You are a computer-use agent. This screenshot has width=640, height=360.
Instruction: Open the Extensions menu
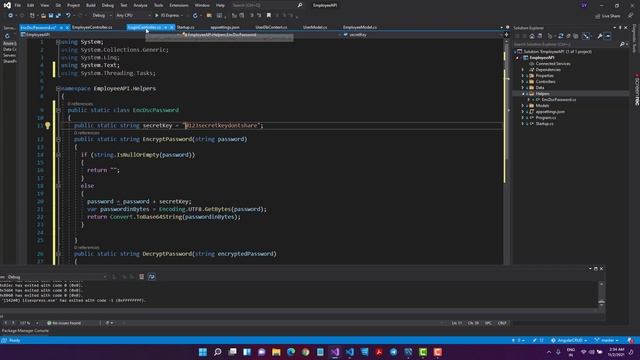click(x=179, y=5)
